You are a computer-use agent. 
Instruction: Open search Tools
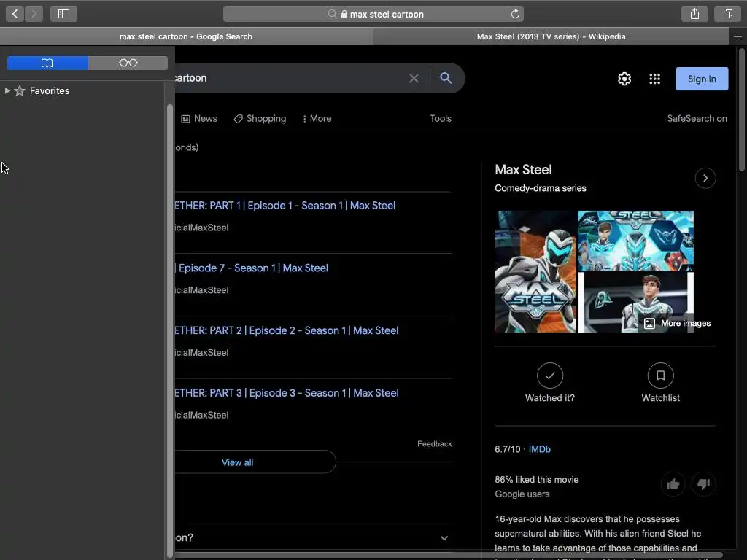(x=440, y=119)
